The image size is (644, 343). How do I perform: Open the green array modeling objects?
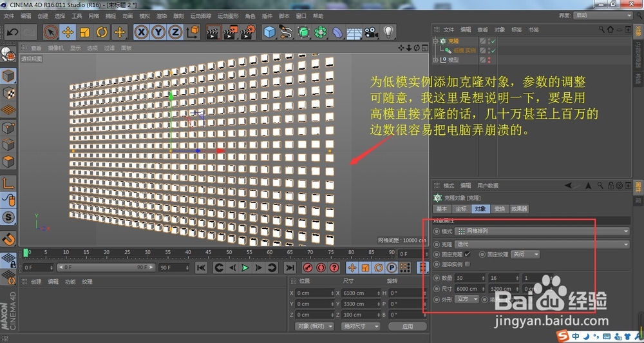pos(303,32)
